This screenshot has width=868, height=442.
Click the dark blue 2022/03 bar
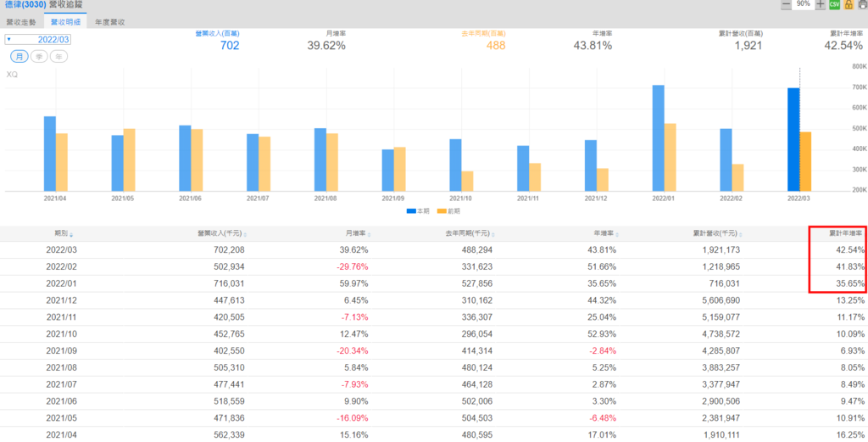pos(793,140)
